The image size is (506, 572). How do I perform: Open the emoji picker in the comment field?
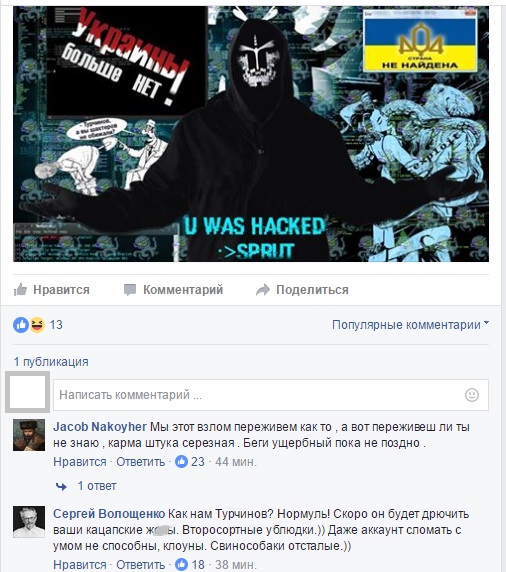click(472, 395)
